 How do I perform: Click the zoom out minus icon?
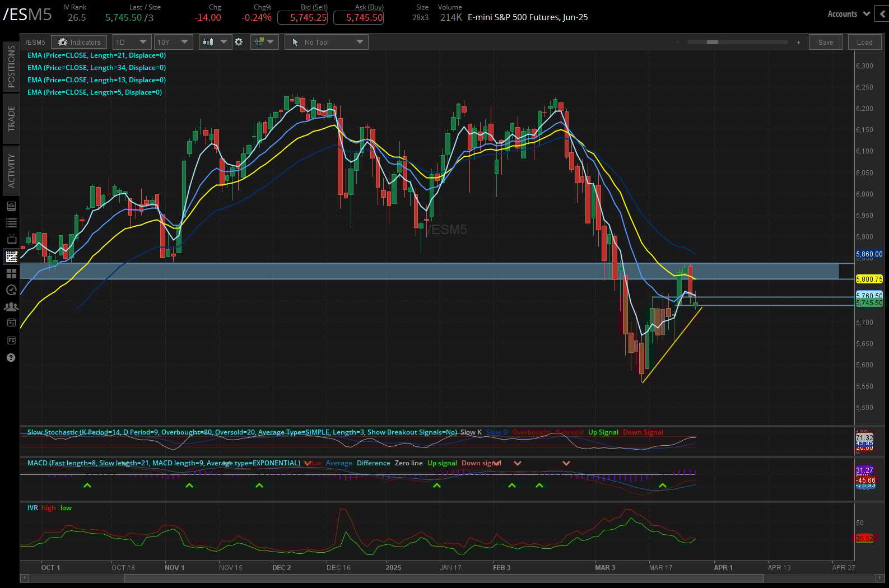677,43
